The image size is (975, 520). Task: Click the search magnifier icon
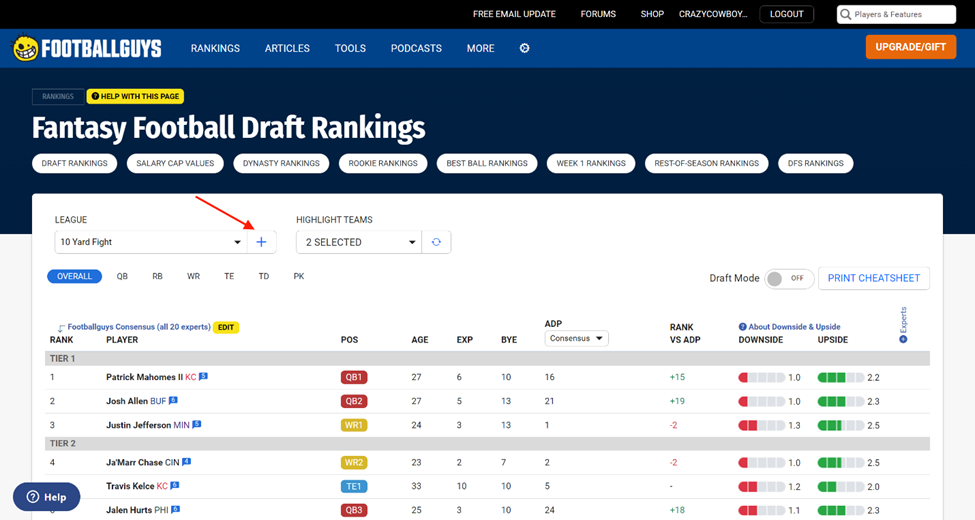846,14
